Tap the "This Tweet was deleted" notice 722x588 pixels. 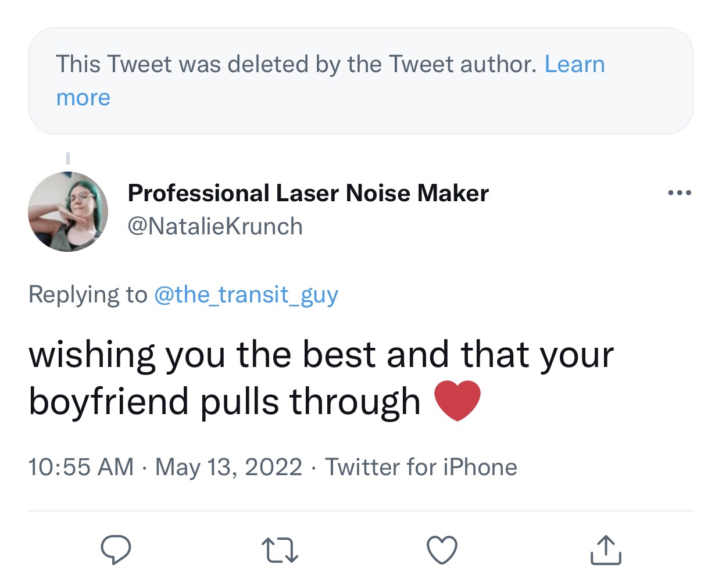(x=295, y=65)
